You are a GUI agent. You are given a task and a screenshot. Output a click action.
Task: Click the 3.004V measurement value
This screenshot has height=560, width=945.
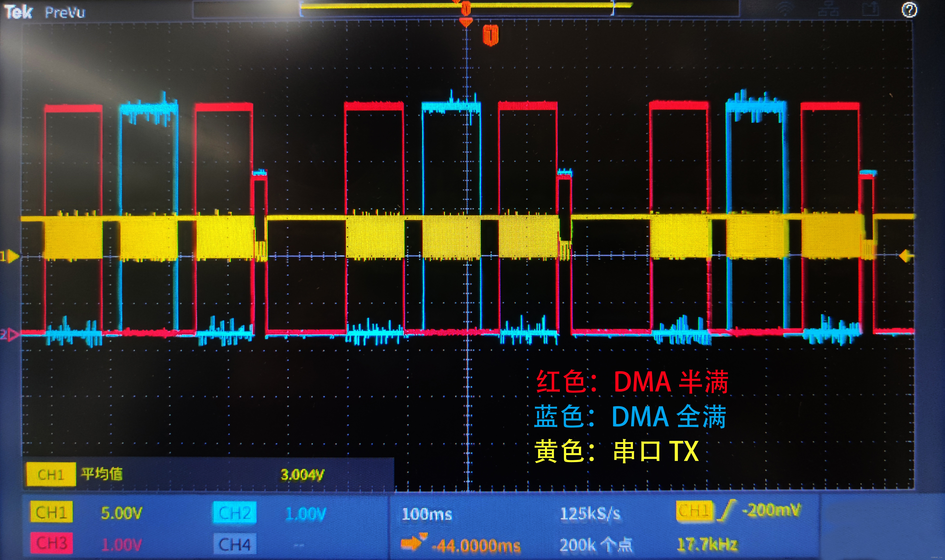click(302, 475)
